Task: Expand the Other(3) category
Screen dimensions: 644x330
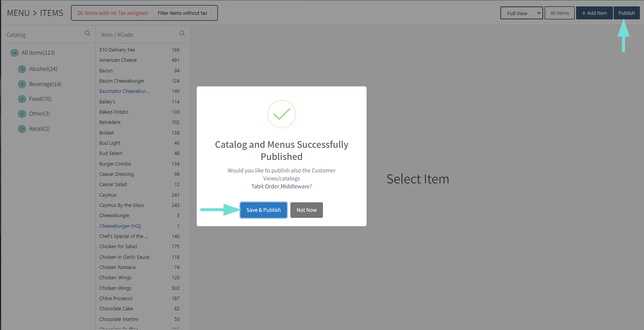Action: pos(22,114)
